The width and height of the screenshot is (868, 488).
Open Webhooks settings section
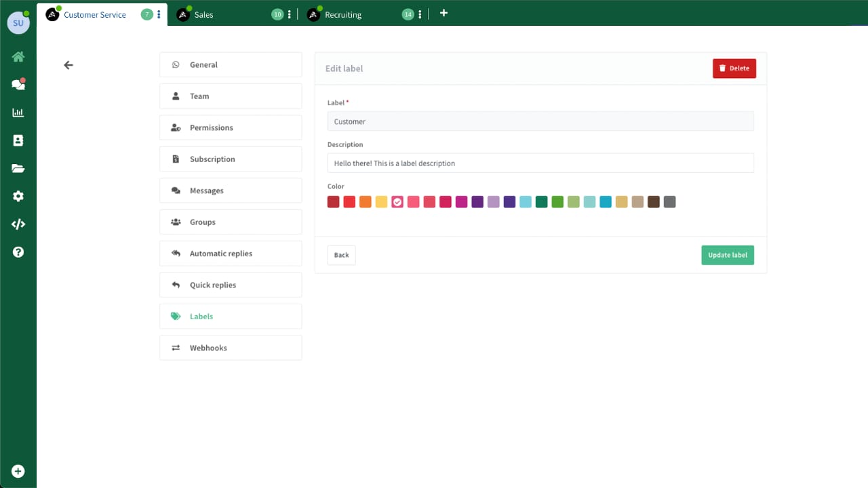(231, 348)
